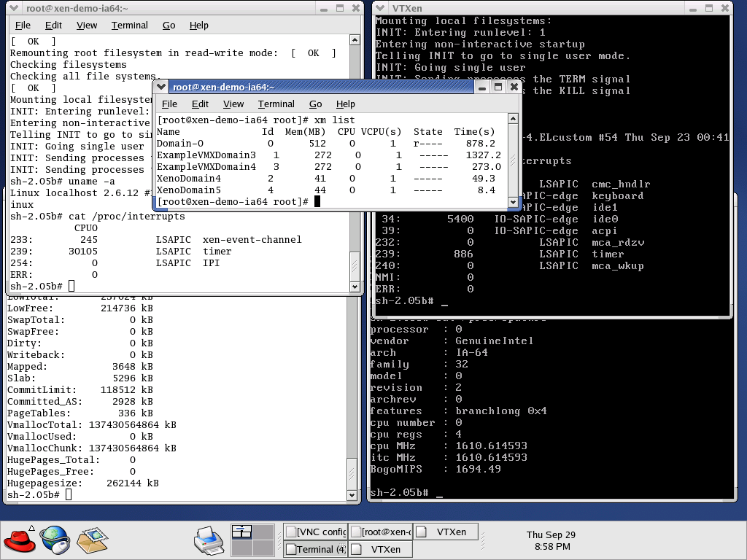Click scrollbar down arrow in xm list terminal
The height and width of the screenshot is (560, 747).
click(514, 203)
